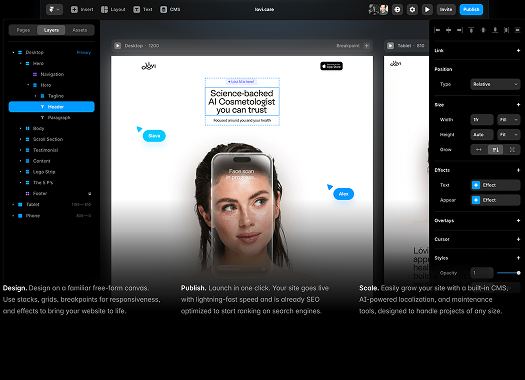Screen dimensions: 525x380
Task: Align bottom icon in properties panel
Action: pyautogui.click(x=495, y=30)
